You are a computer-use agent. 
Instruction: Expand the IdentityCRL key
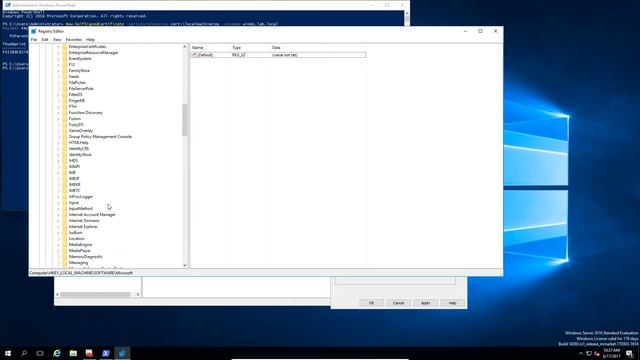pos(58,149)
